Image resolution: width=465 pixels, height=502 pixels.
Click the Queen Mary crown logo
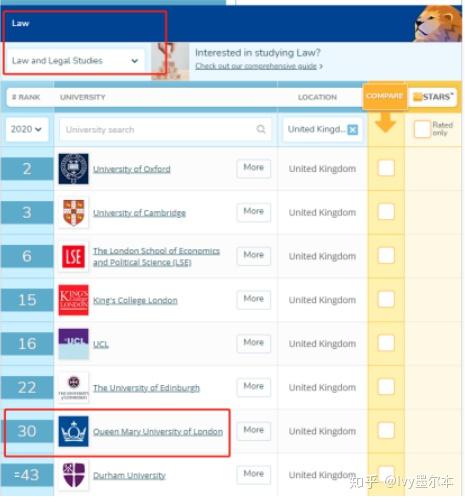[x=74, y=431]
